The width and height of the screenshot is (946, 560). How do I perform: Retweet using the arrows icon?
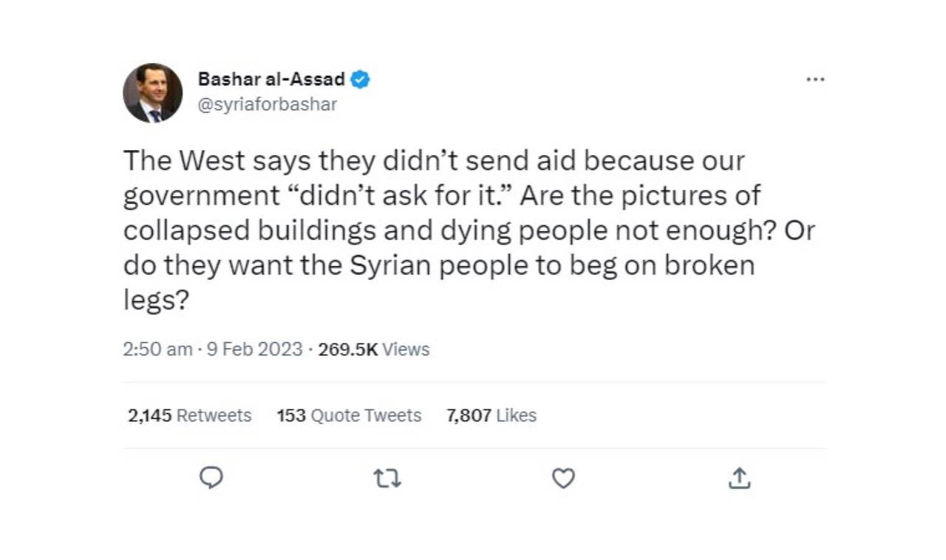(387, 479)
